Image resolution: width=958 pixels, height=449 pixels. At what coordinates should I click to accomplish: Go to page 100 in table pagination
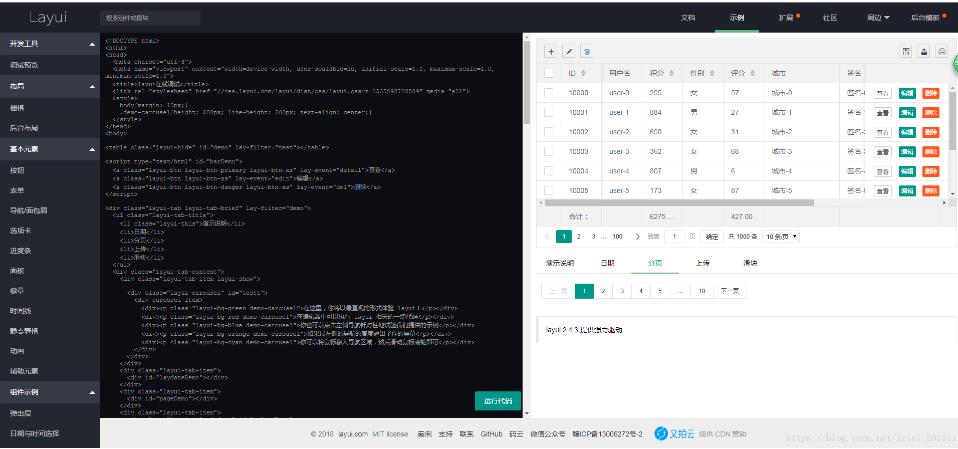tap(617, 236)
